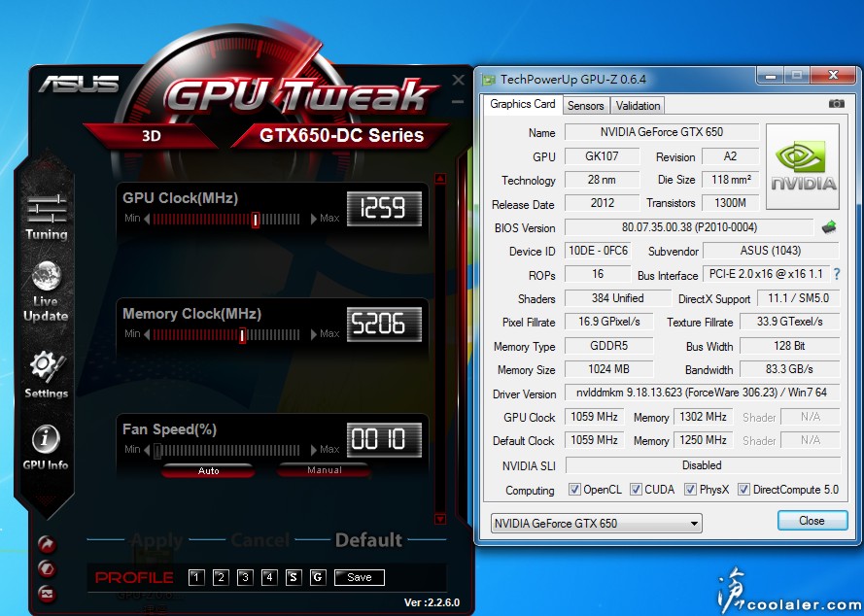
Task: Load profile 2
Action: [x=221, y=577]
